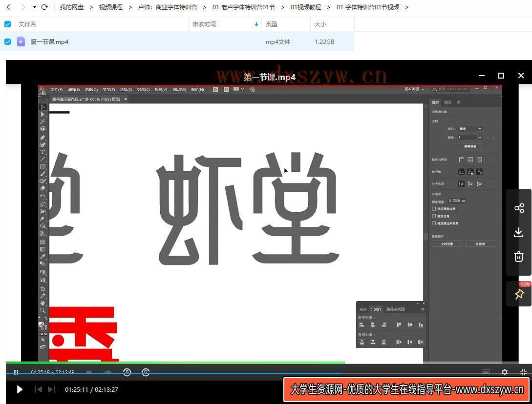Select the Rectangle tool
The width and height of the screenshot is (532, 404).
[43, 166]
